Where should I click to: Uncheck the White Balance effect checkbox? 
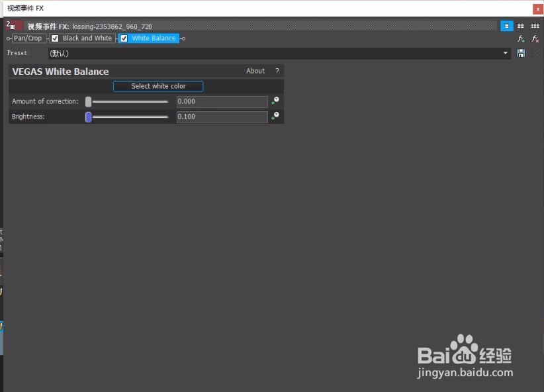click(x=124, y=38)
